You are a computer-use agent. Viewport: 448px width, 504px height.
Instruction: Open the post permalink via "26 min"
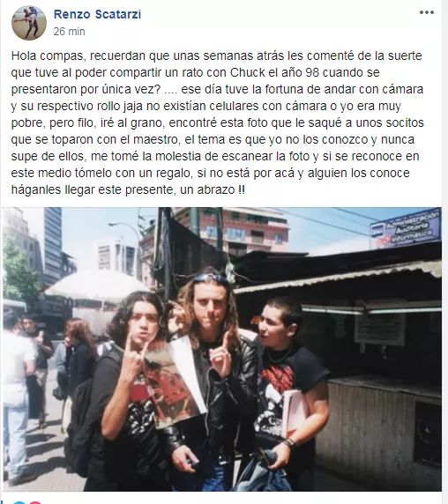pos(69,32)
